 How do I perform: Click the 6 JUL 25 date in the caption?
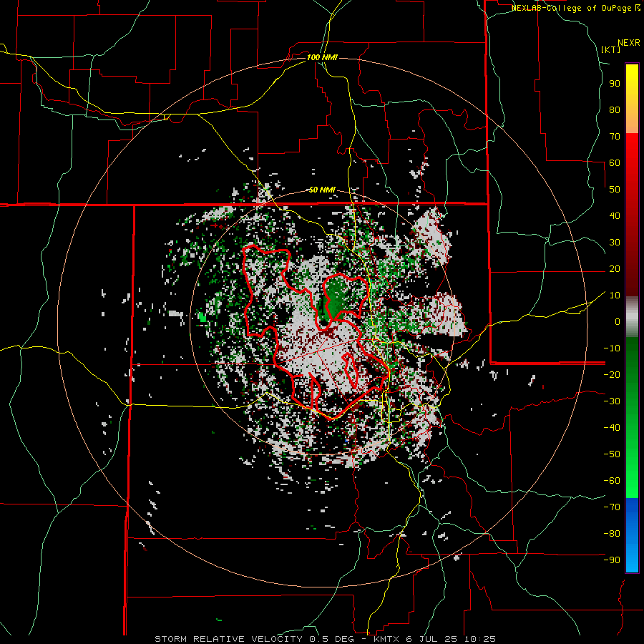432,639
